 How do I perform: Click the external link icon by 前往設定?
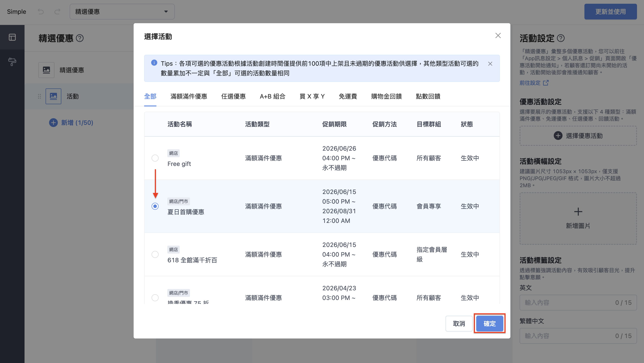(546, 83)
